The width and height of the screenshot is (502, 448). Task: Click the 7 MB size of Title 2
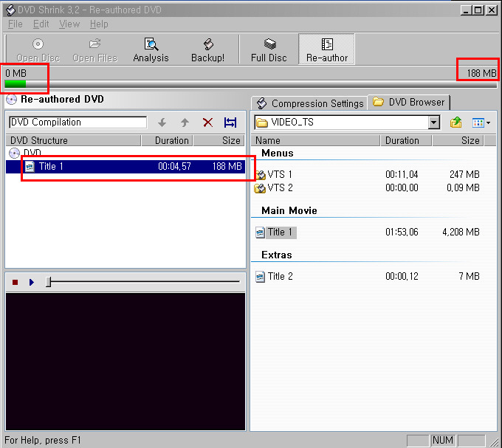click(469, 277)
